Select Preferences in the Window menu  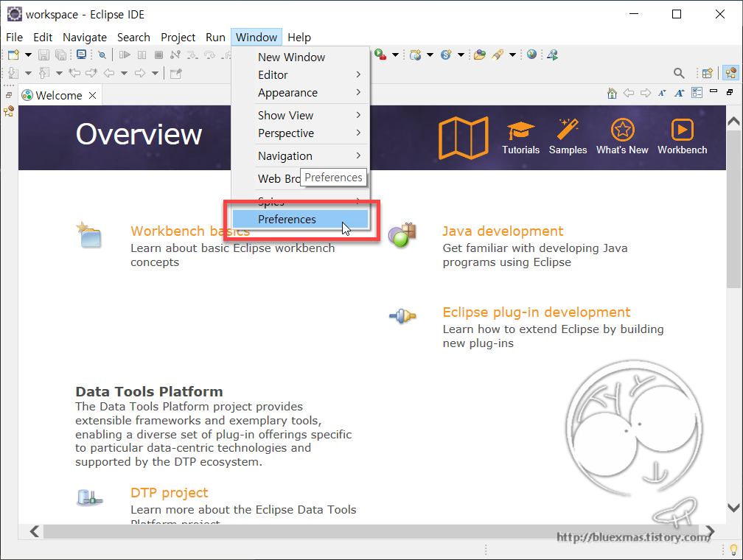click(301, 220)
